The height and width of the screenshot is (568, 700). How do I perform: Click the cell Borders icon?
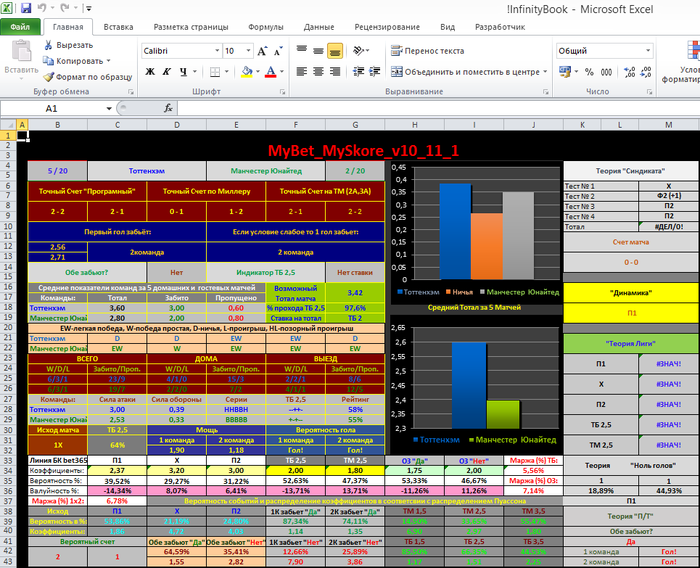click(215, 71)
